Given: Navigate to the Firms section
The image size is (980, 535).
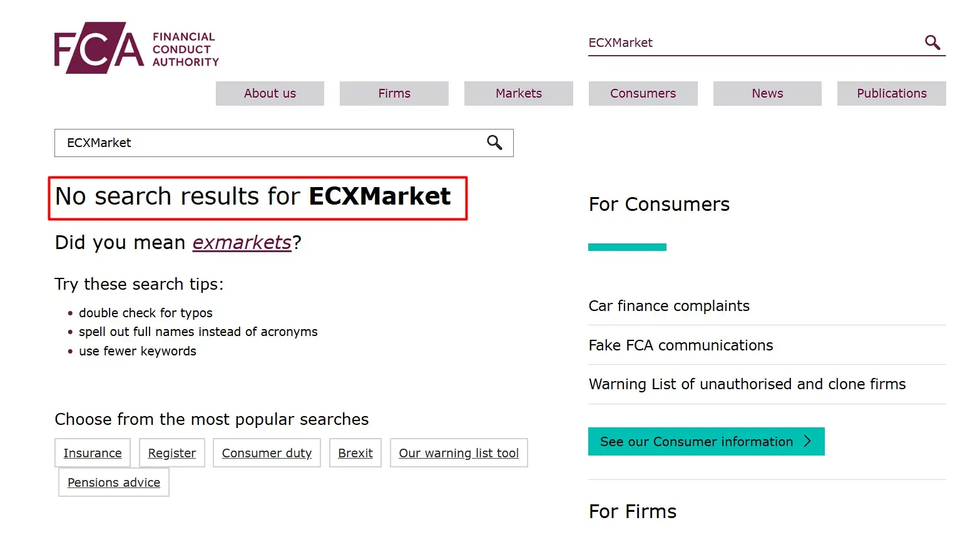Looking at the screenshot, I should 394,93.
